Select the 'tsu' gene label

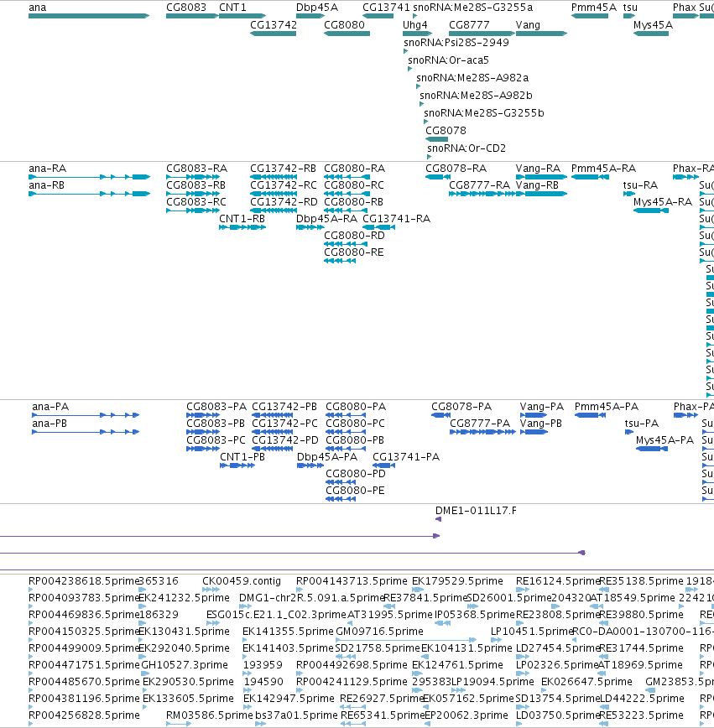(x=630, y=8)
